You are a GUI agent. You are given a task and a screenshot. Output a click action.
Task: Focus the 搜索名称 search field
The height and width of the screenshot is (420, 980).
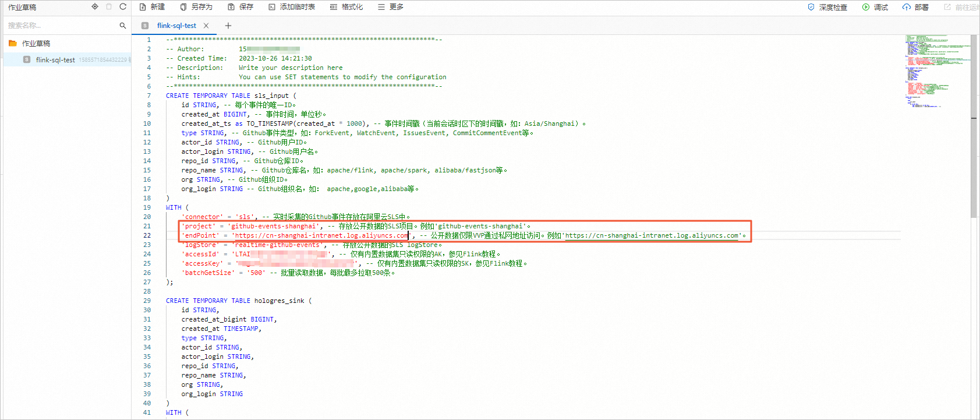pyautogui.click(x=61, y=26)
